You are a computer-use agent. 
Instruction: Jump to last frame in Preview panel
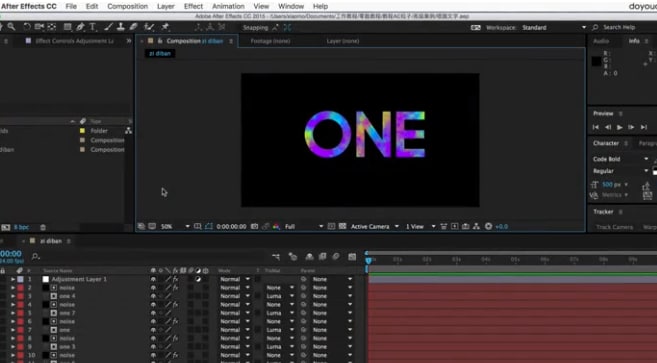644,127
